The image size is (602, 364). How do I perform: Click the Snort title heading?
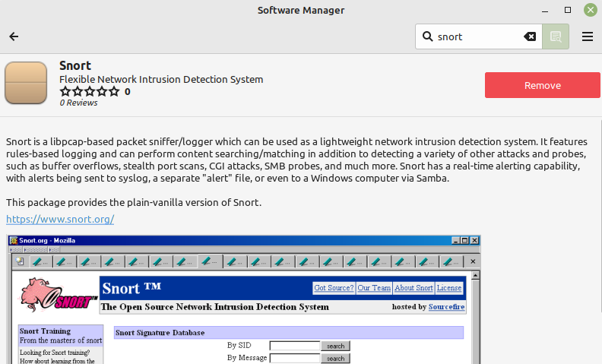(75, 65)
